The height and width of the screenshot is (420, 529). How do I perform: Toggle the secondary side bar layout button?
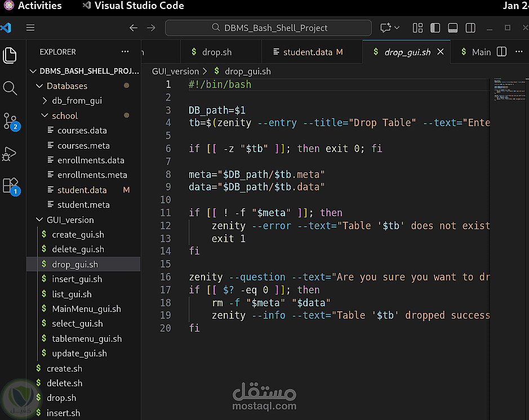click(470, 28)
